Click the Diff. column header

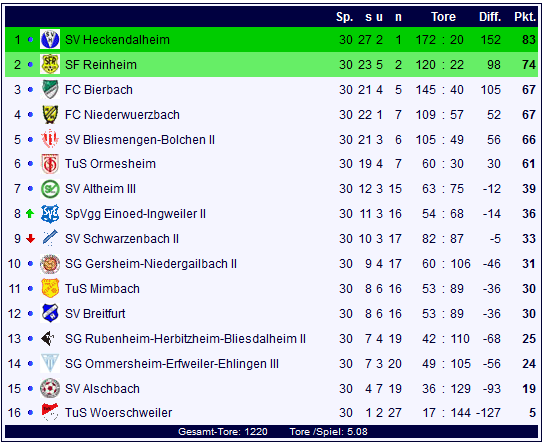(490, 17)
